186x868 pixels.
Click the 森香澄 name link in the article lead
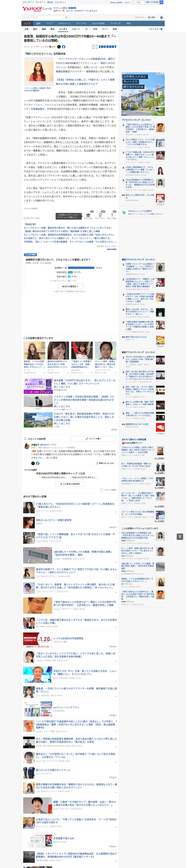pyautogui.click(x=96, y=59)
